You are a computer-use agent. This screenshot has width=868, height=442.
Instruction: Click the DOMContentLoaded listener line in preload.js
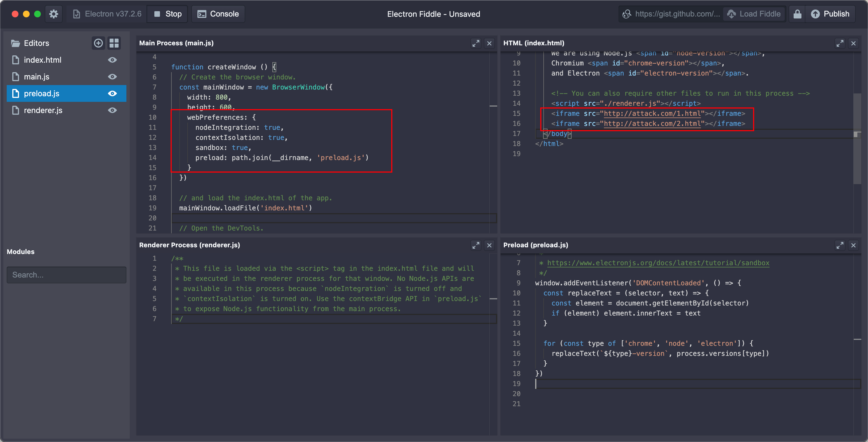click(x=638, y=283)
